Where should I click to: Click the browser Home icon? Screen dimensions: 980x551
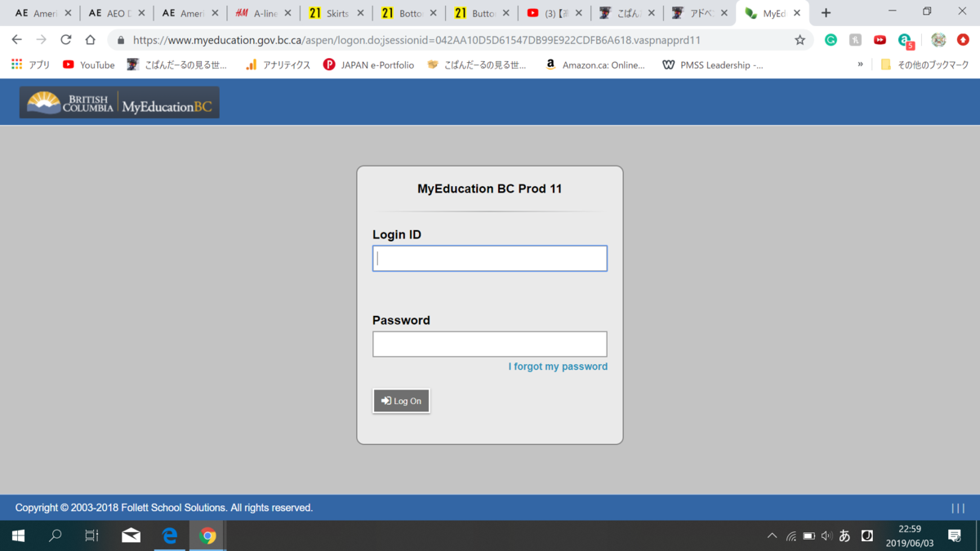[x=91, y=40]
